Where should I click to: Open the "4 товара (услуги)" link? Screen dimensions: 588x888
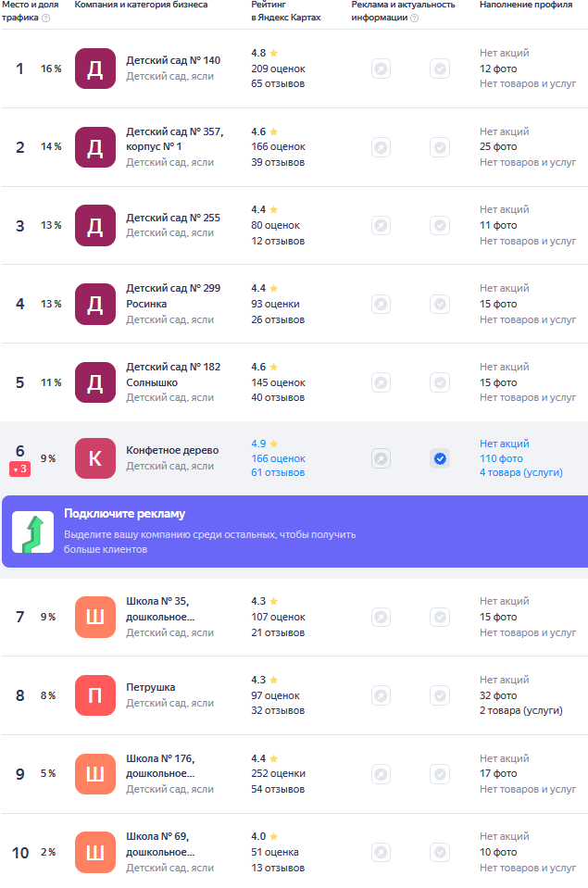pos(521,472)
